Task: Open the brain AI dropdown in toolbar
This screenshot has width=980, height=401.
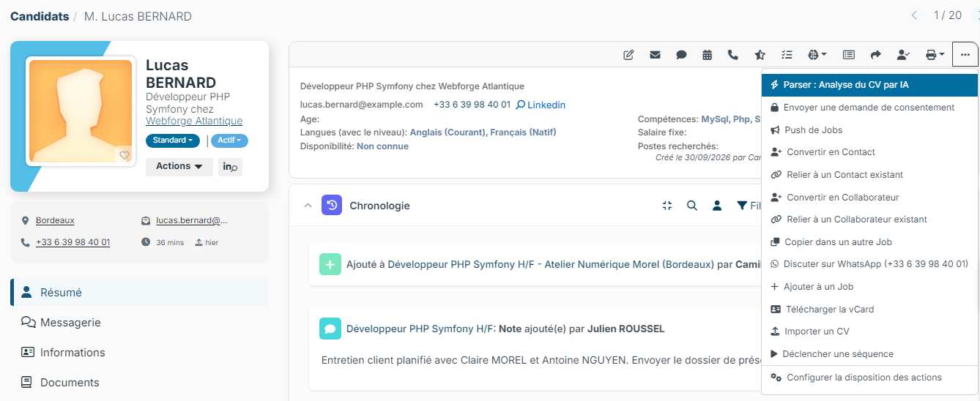Action: 817,55
